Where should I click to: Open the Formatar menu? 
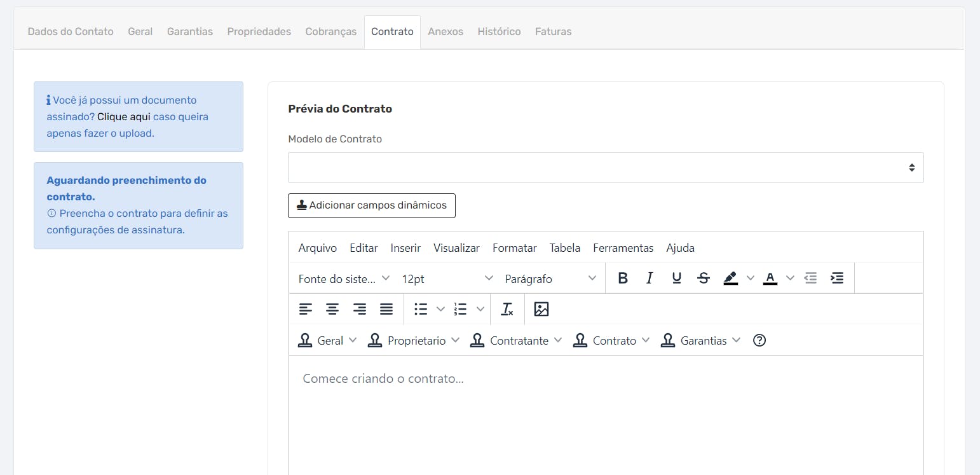pos(515,248)
